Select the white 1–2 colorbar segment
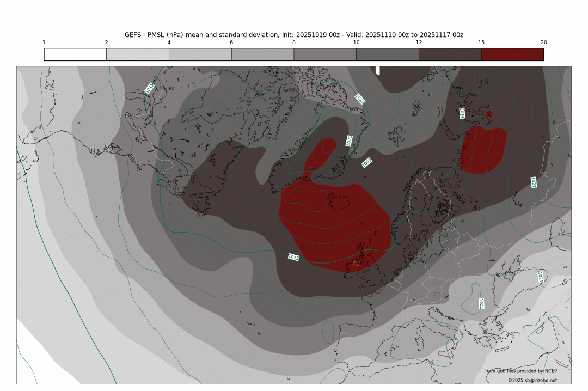This screenshot has height=391, width=588. (x=75, y=54)
